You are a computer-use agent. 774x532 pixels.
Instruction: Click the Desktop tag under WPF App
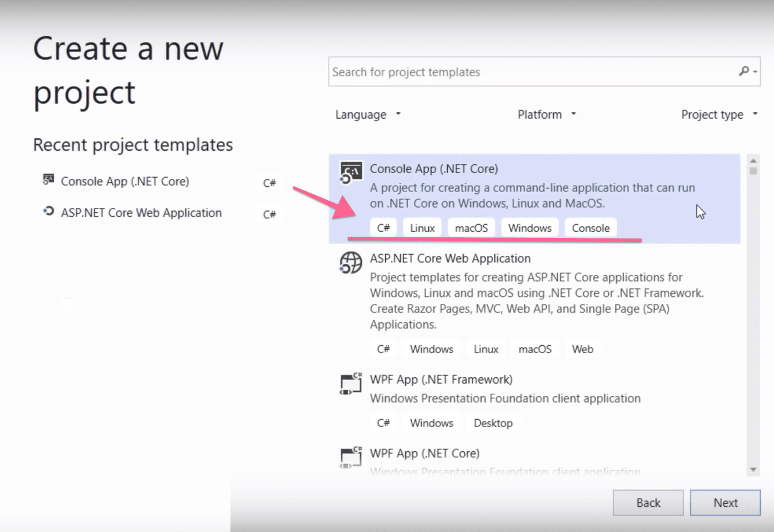[493, 423]
